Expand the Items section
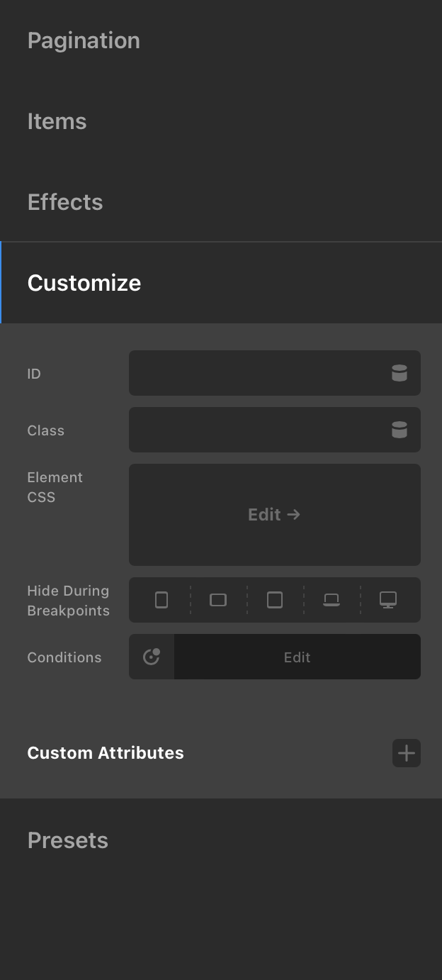This screenshot has width=442, height=980. coord(57,121)
